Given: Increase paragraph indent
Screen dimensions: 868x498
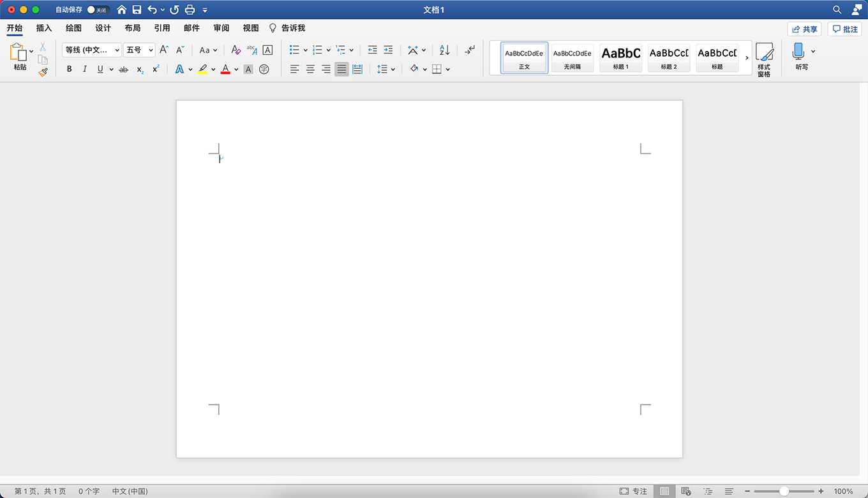Looking at the screenshot, I should (x=388, y=49).
